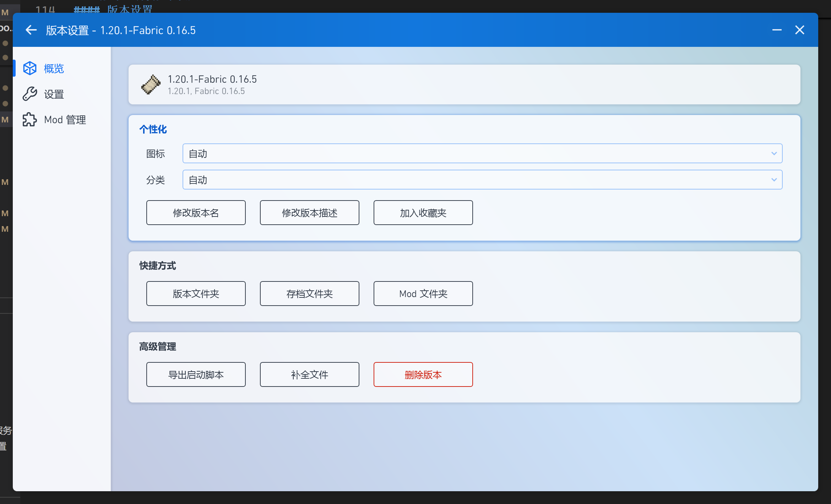Close the version settings window
This screenshot has width=831, height=504.
[800, 30]
